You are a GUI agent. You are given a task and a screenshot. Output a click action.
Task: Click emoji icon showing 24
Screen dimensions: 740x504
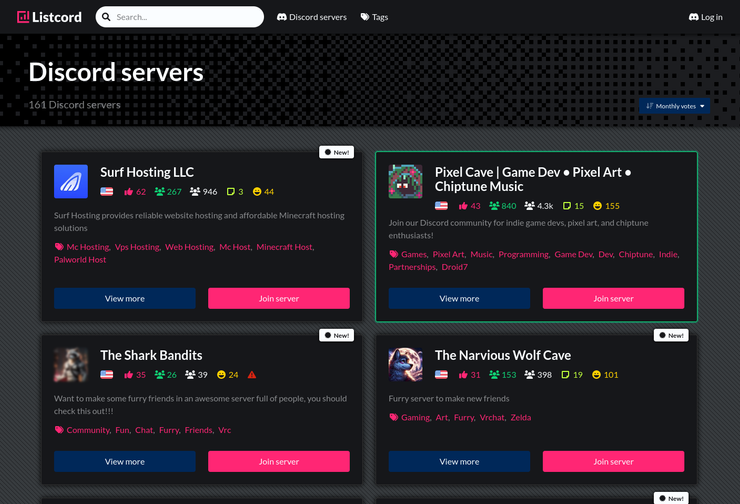(221, 375)
